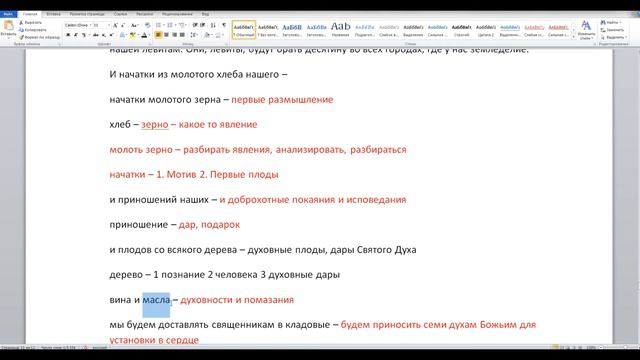Screen dimensions: 640x360
Task: Click the Find (Найти) button
Action: (x=611, y=22)
